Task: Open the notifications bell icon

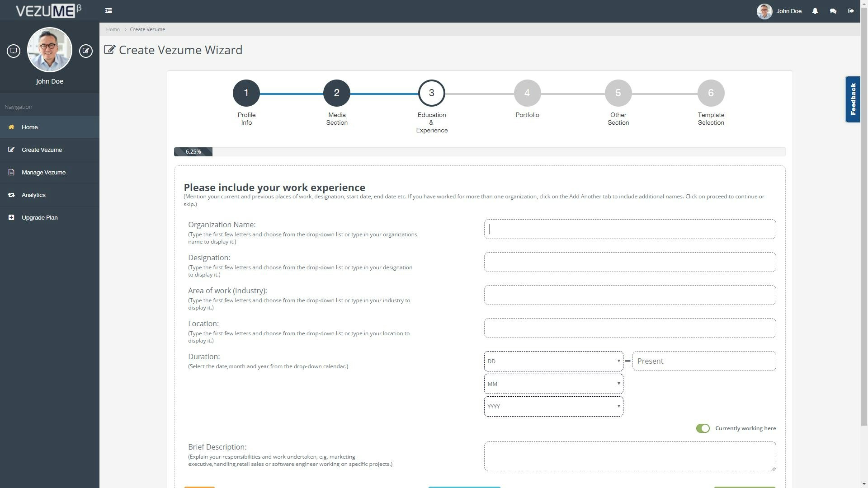Action: point(815,11)
